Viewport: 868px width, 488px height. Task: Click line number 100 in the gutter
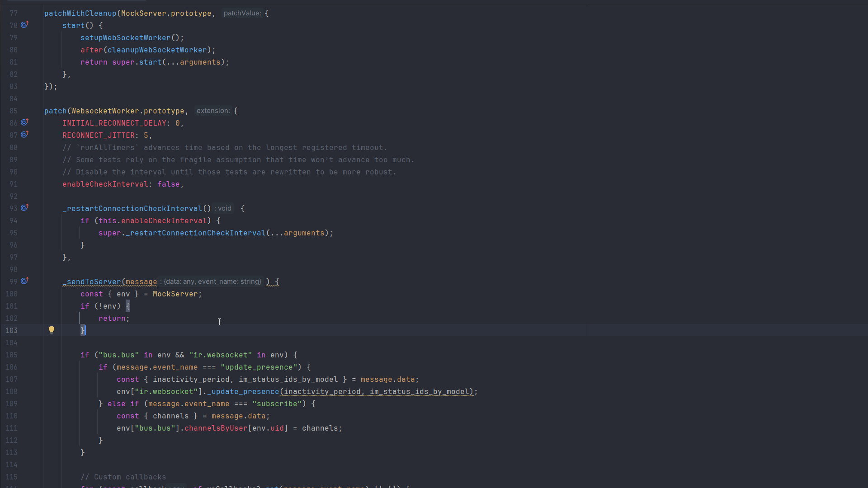point(12,294)
